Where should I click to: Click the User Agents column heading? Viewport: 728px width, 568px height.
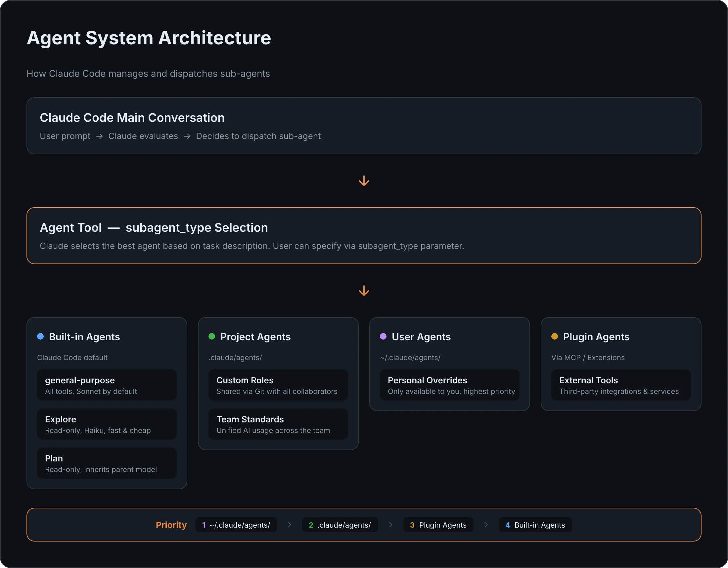click(x=421, y=337)
